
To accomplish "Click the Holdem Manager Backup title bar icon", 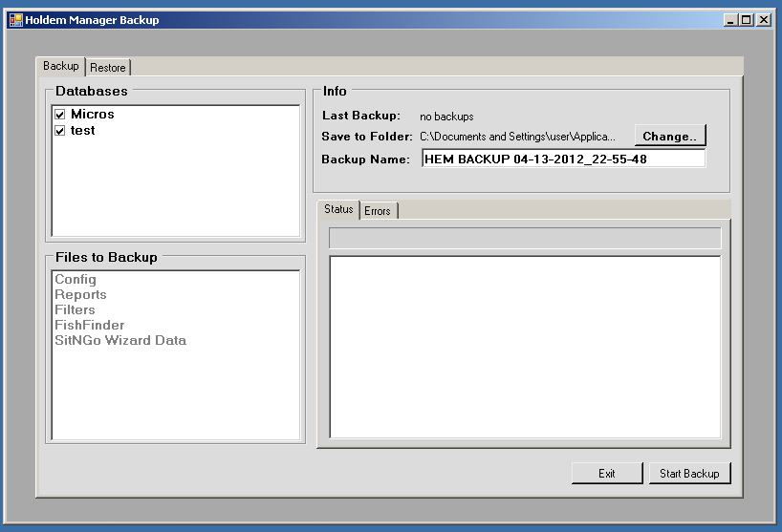I will point(15,19).
